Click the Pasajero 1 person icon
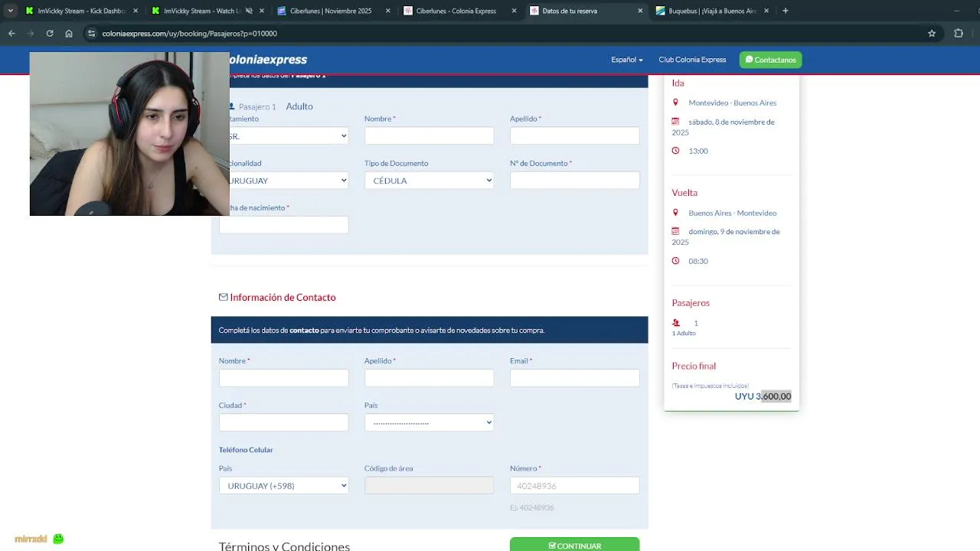Image resolution: width=980 pixels, height=551 pixels. click(231, 106)
